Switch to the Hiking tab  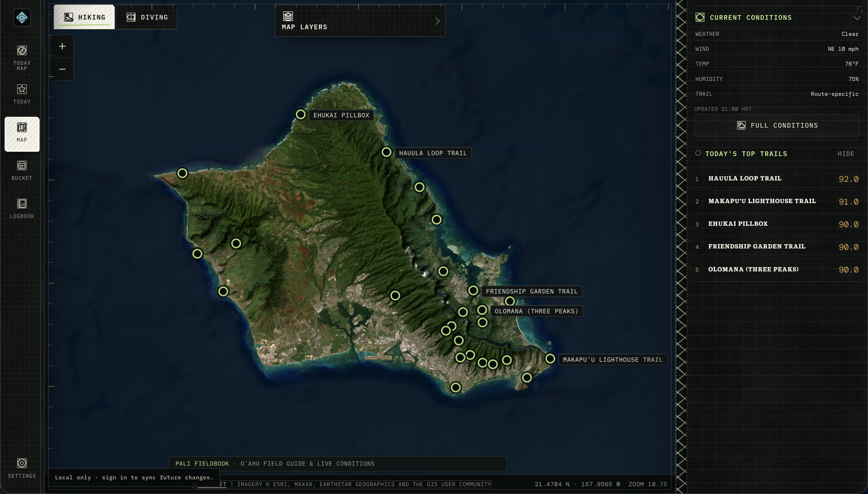(84, 17)
